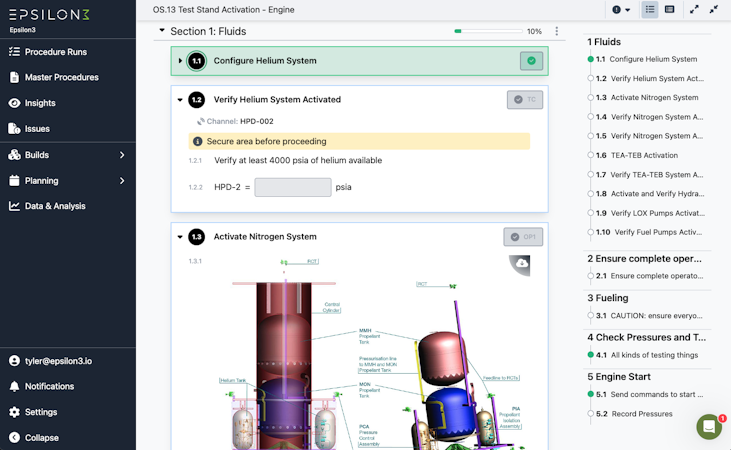Viewport: 731px width, 450px height.
Task: Open Notifications bell
Action: [14, 386]
